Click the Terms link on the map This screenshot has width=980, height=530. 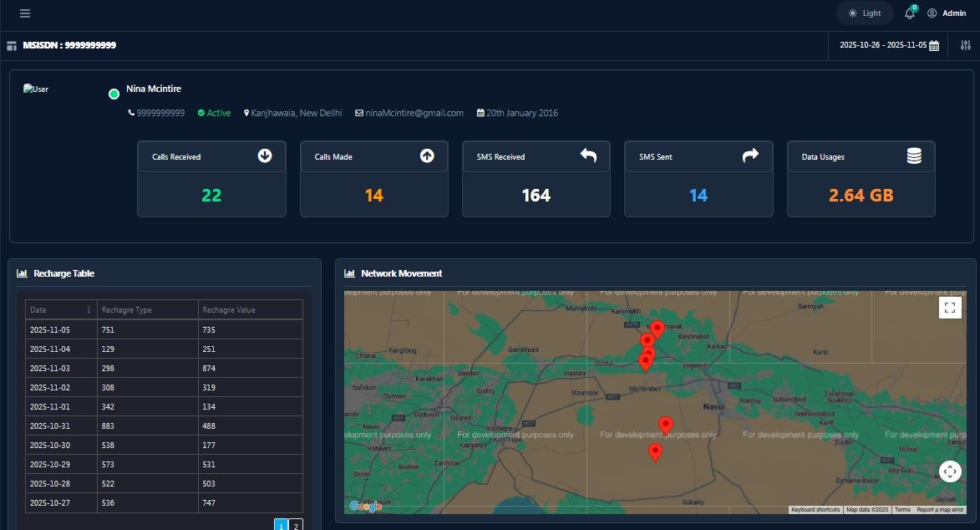click(x=902, y=507)
